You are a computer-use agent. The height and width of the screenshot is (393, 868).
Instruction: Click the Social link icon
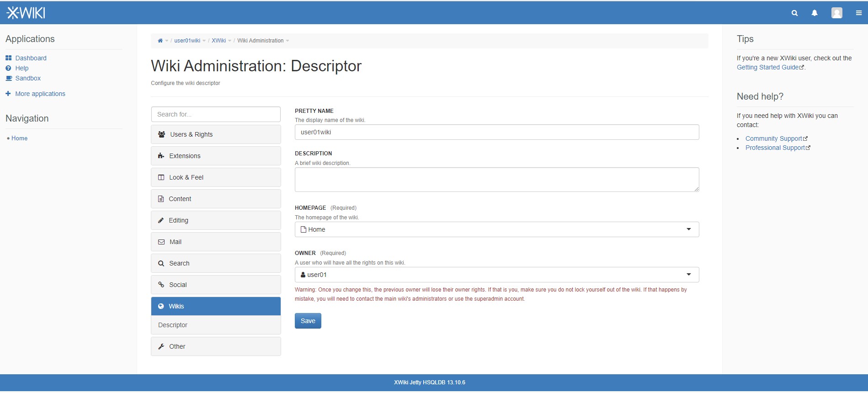tap(161, 285)
